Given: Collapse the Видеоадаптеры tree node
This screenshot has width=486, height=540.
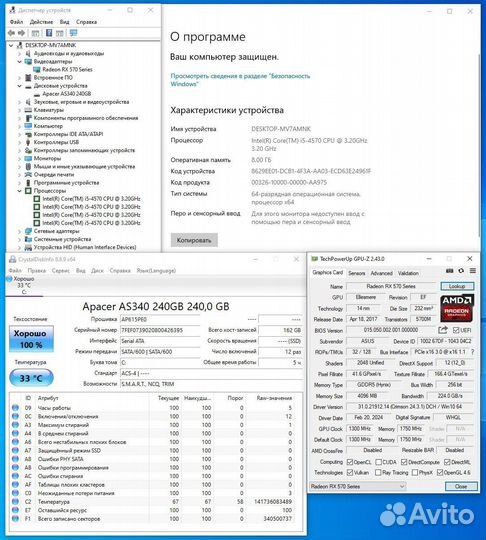Looking at the screenshot, I should click(20, 62).
